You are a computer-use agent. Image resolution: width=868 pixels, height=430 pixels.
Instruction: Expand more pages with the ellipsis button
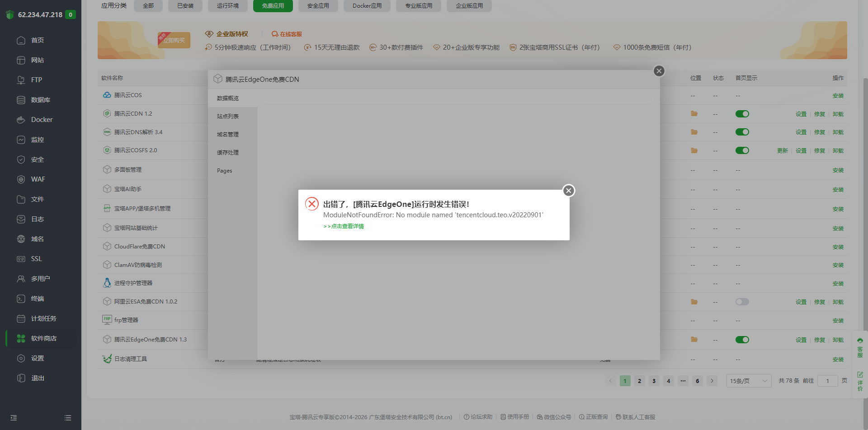click(683, 380)
